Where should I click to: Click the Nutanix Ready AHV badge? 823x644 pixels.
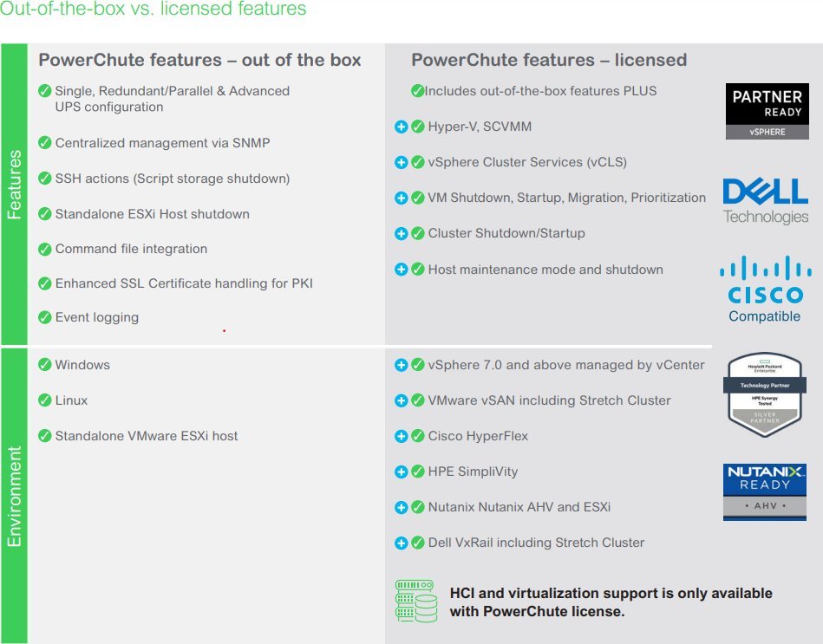click(765, 492)
